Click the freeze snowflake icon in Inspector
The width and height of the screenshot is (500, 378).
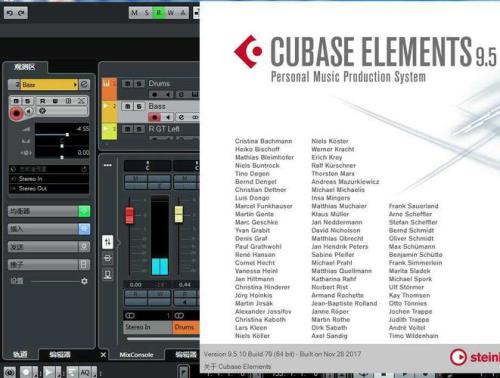[x=42, y=111]
